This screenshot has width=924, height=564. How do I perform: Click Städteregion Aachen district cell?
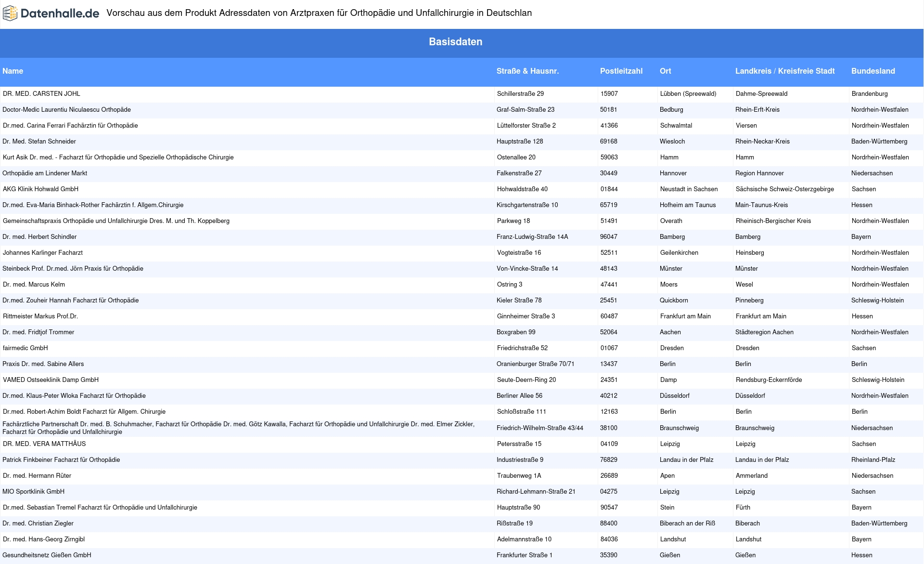[x=764, y=332]
